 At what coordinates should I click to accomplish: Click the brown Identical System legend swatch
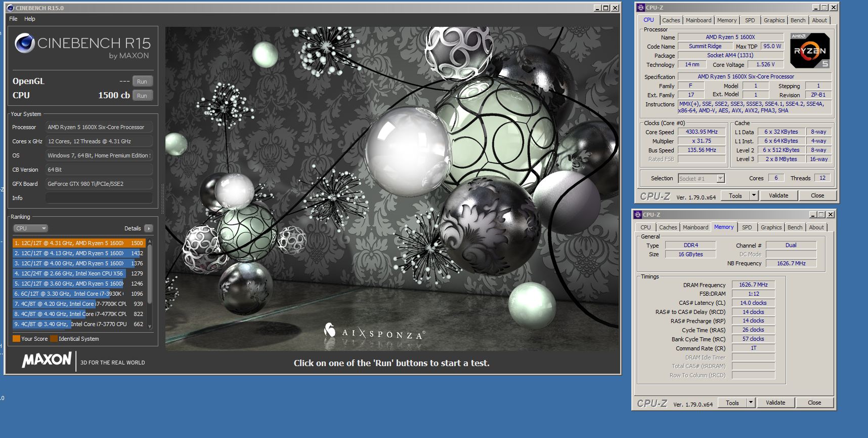[x=54, y=339]
